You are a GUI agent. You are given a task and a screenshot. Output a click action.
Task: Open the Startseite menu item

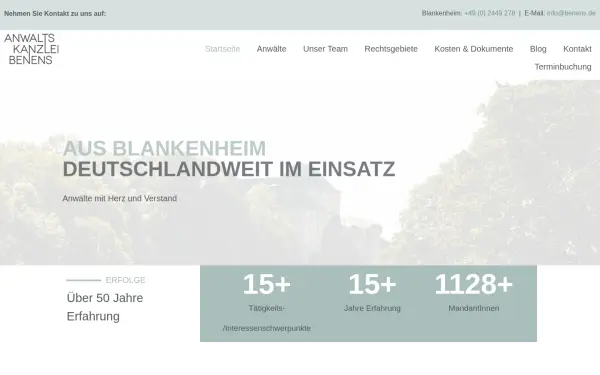tap(222, 49)
